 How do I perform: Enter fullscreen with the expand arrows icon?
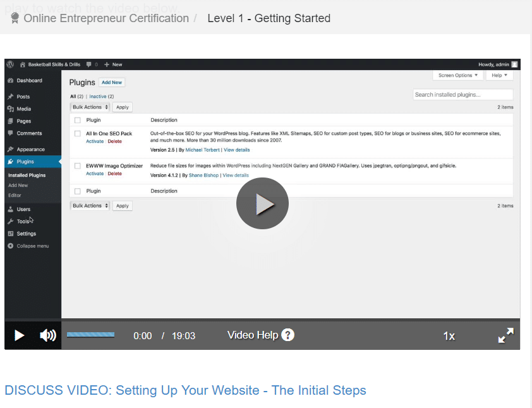click(x=506, y=335)
